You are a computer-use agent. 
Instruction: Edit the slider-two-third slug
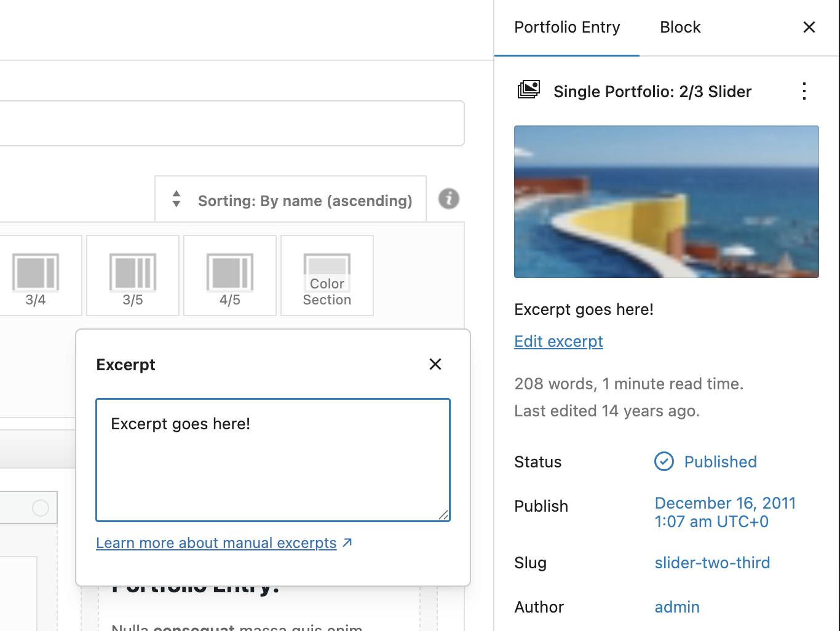tap(712, 563)
